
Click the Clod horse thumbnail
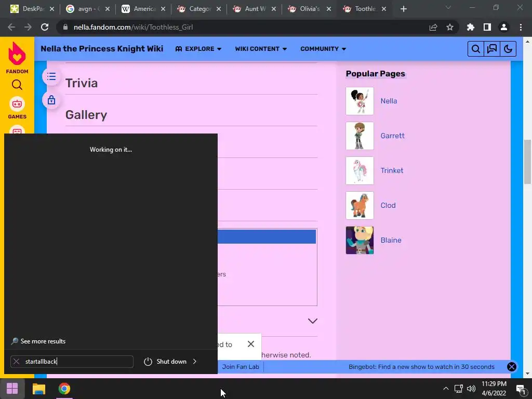(x=360, y=205)
